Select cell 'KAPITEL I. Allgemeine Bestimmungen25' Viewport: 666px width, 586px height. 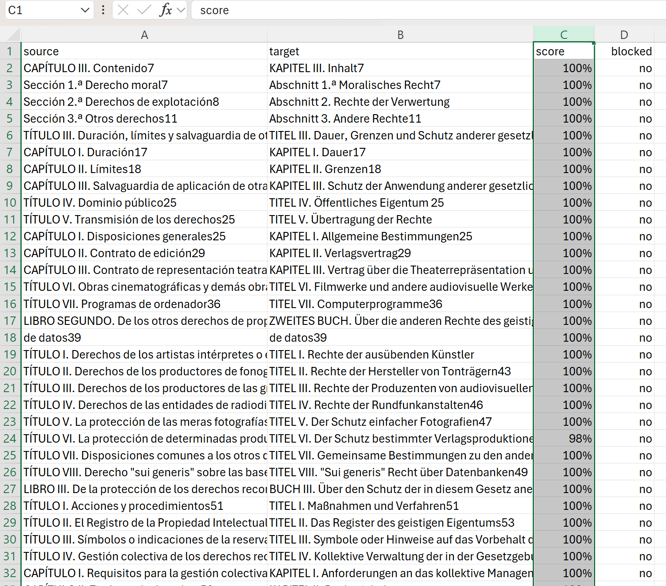400,237
